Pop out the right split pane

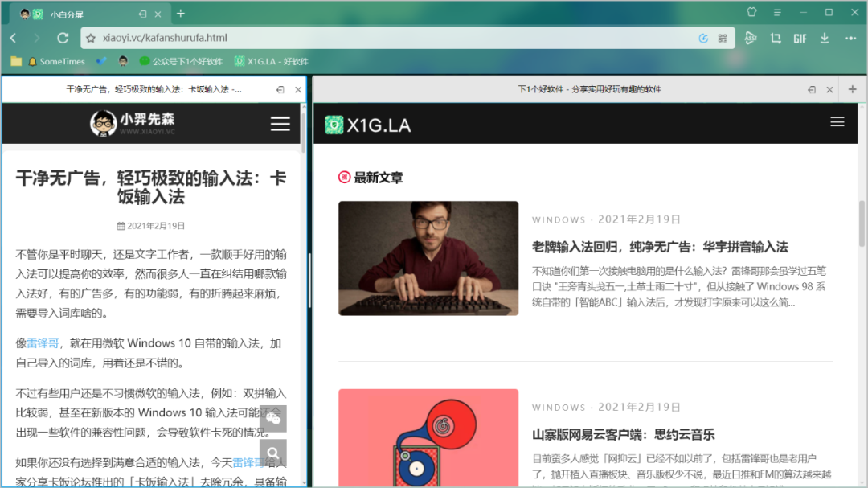click(812, 90)
